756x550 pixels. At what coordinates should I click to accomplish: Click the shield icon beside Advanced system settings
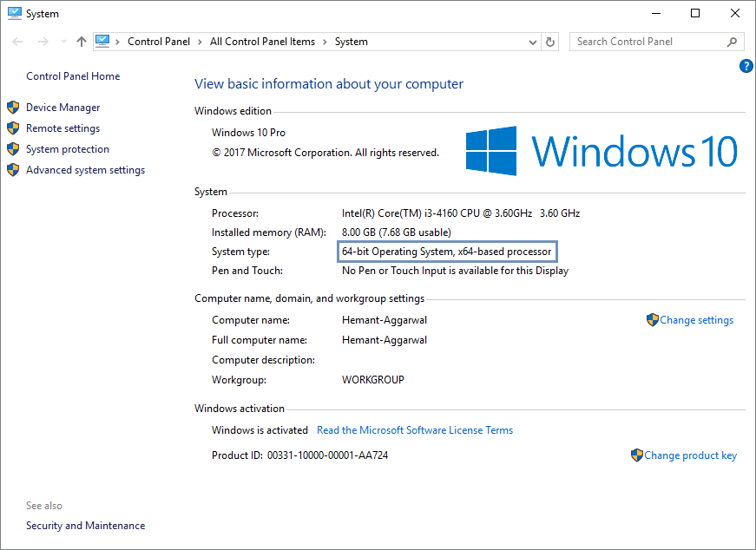click(13, 170)
